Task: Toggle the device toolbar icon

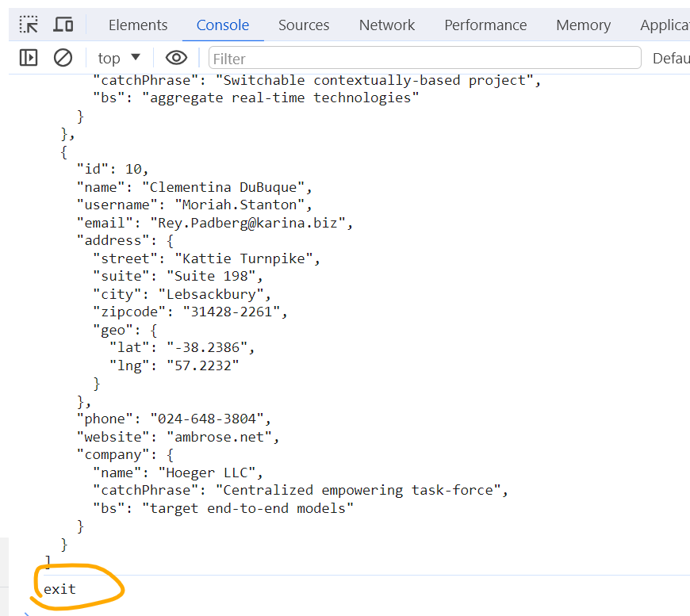Action: tap(63, 25)
